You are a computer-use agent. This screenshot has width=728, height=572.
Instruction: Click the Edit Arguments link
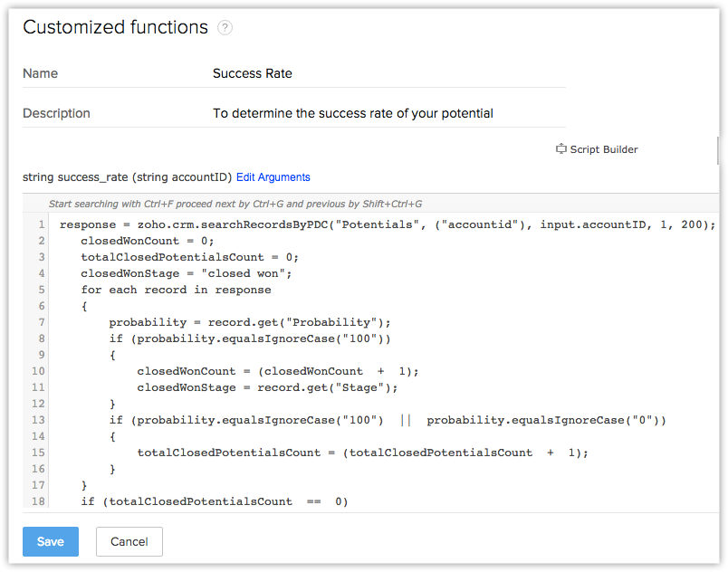tap(273, 177)
